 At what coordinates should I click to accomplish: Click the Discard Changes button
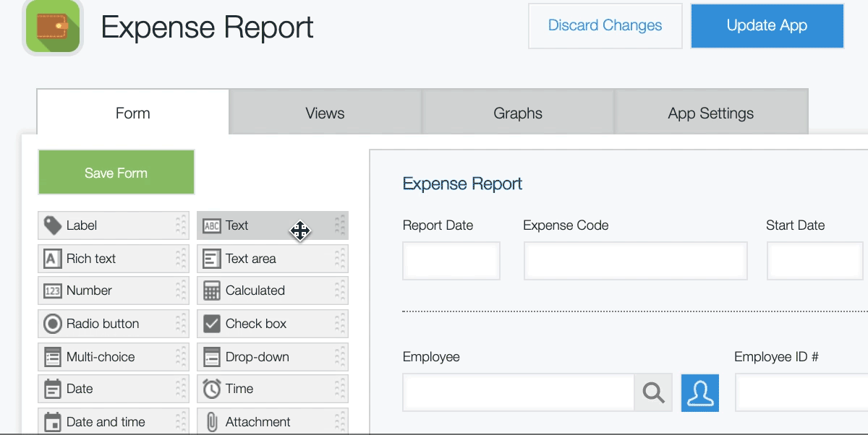(605, 26)
